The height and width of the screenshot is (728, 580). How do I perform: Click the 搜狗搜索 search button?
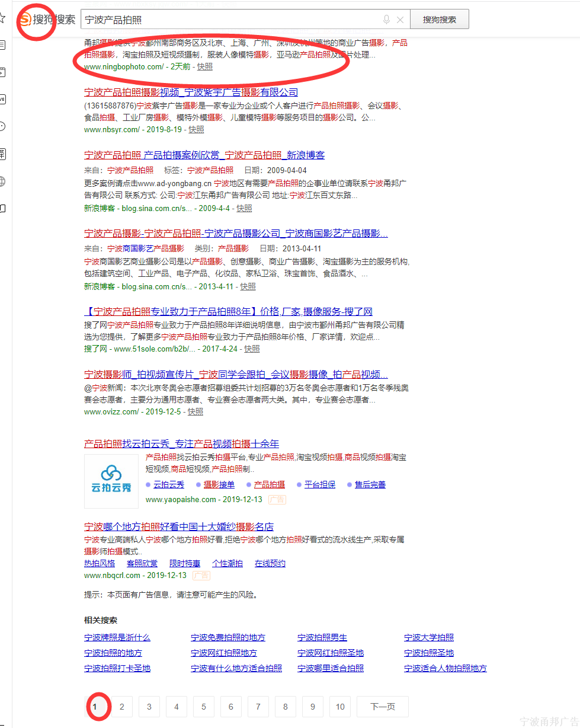tap(440, 19)
